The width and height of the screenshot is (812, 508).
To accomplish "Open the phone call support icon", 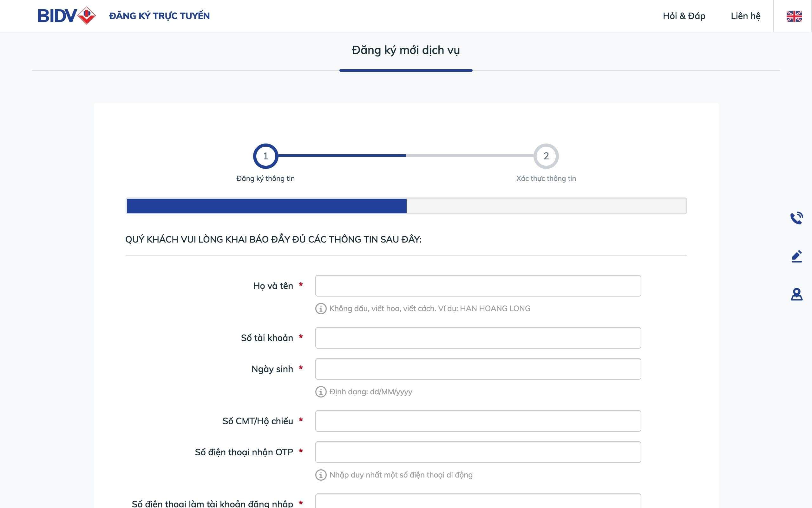I will click(796, 218).
